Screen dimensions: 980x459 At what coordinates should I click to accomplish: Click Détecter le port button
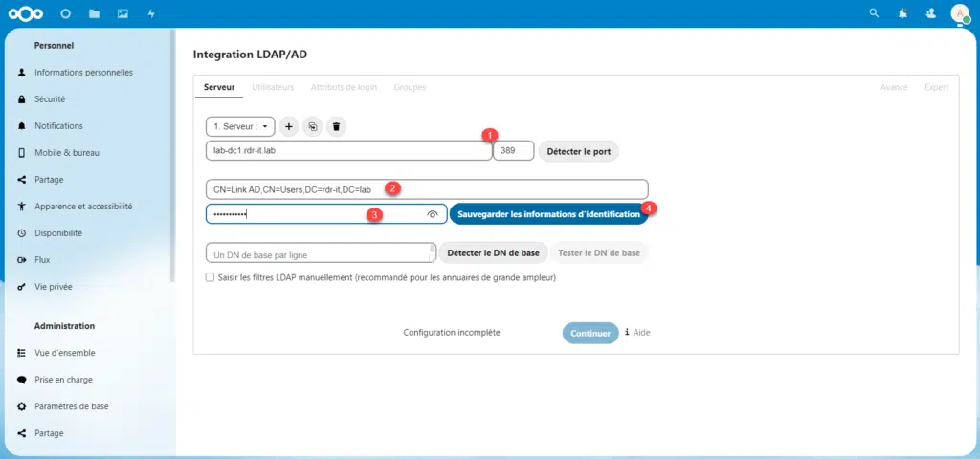tap(579, 151)
